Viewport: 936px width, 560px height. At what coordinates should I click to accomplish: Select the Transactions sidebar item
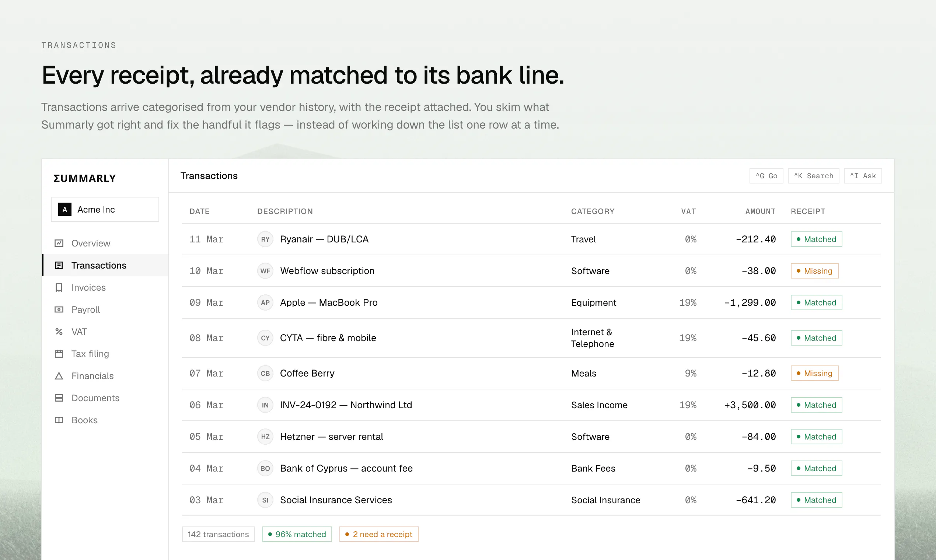click(x=105, y=265)
